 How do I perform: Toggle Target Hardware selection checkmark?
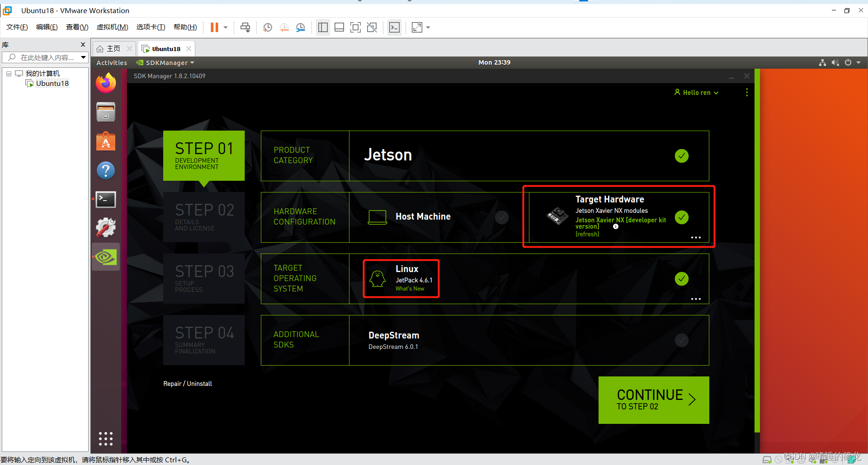coord(681,217)
